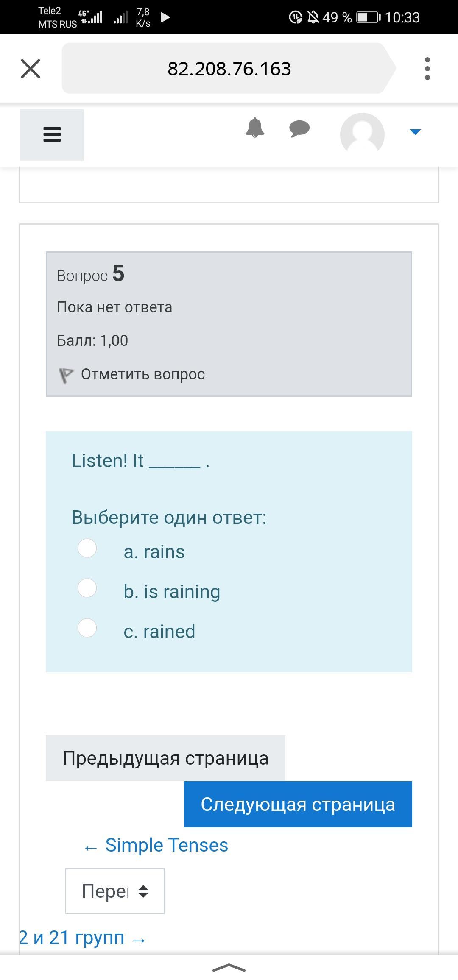Viewport: 458px width, 980px height.
Task: Tap the address bar showing 82.208.76.163
Action: 229,69
